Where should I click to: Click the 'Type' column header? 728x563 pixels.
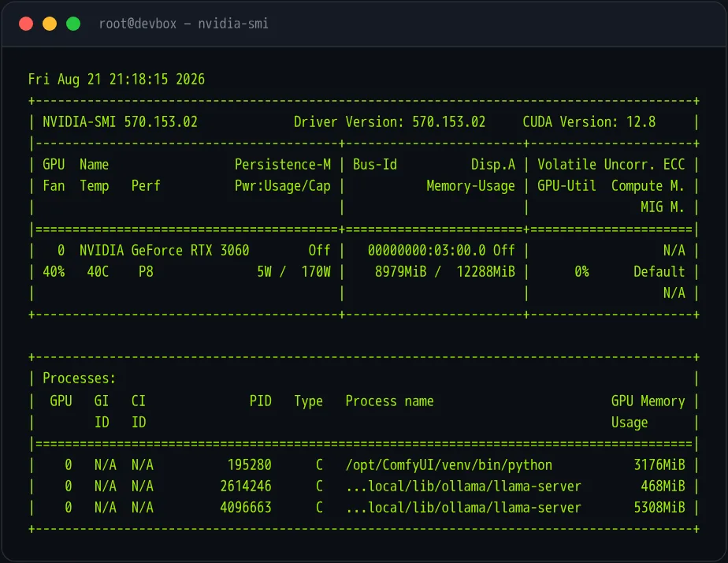308,401
